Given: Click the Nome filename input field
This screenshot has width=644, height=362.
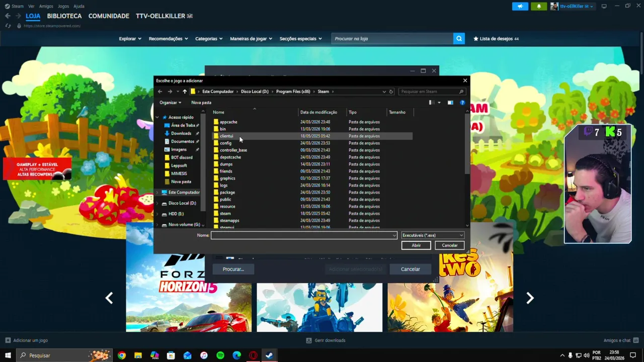Looking at the screenshot, I should [304, 235].
